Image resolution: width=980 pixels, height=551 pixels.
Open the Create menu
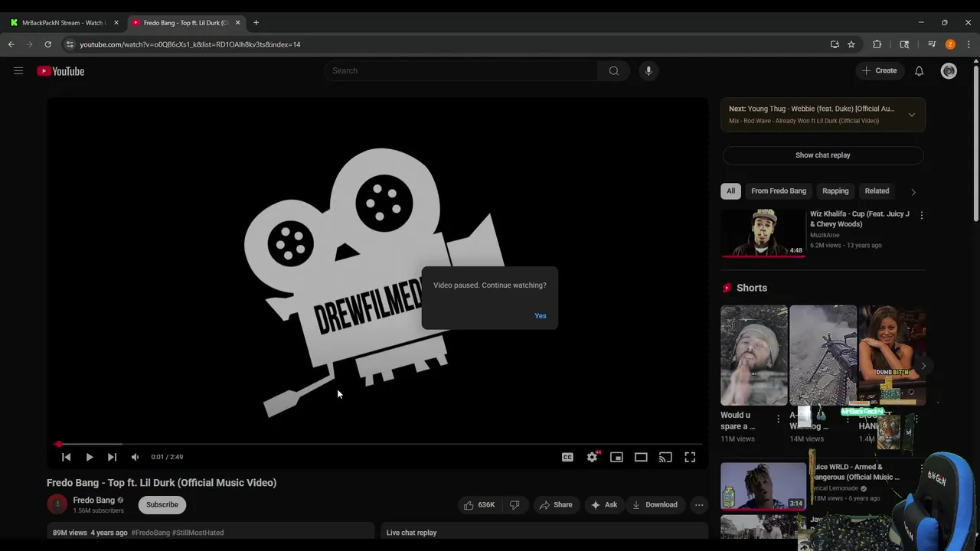879,70
